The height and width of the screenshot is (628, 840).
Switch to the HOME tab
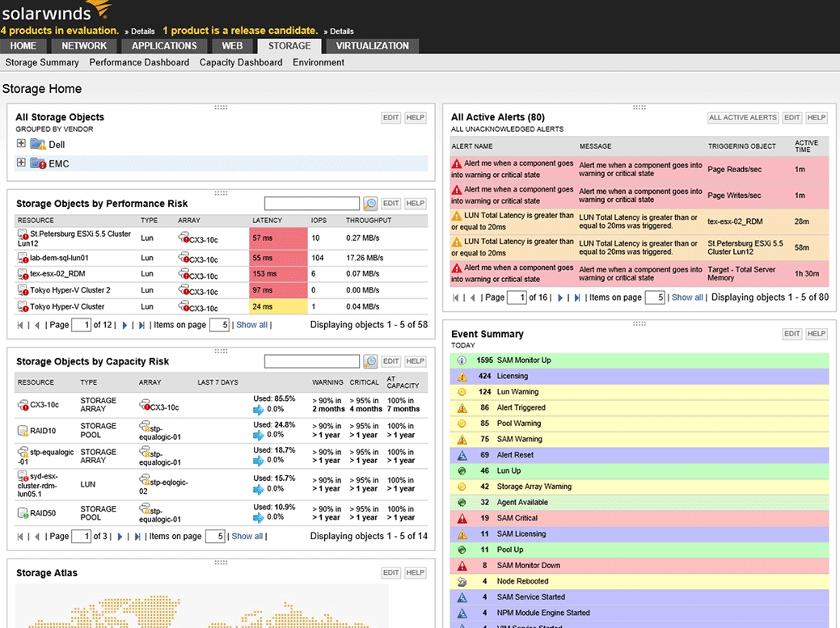coord(23,46)
